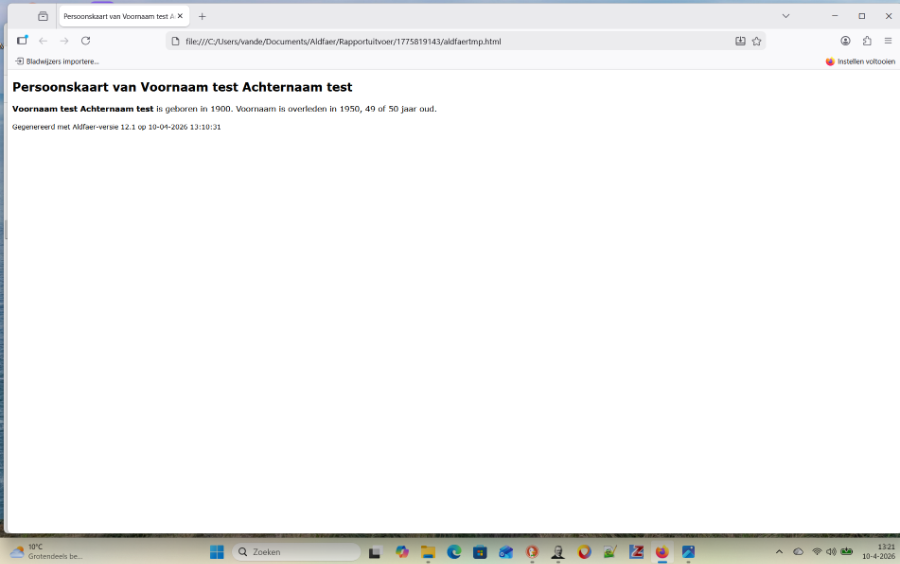Click the reader view icon in address bar
Image resolution: width=900 pixels, height=564 pixels.
[740, 41]
